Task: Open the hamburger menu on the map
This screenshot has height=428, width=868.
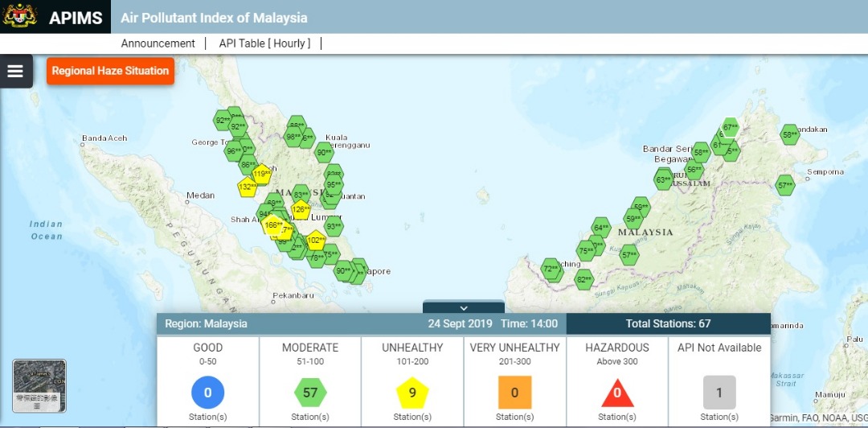Action: pos(15,71)
